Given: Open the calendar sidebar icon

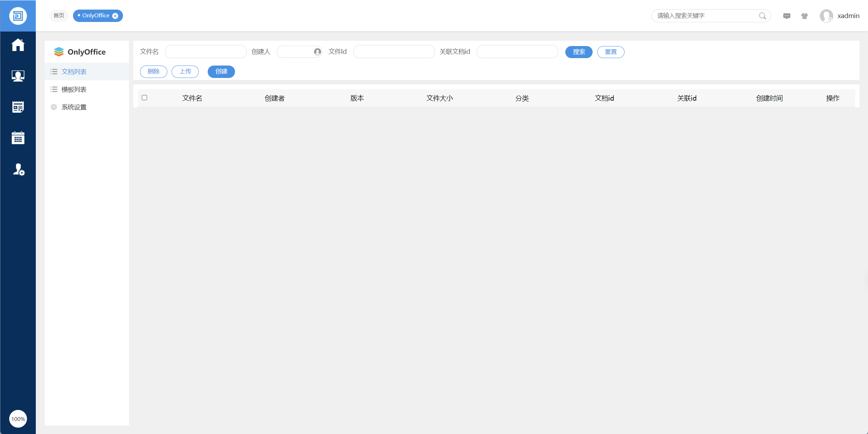Looking at the screenshot, I should 18,138.
